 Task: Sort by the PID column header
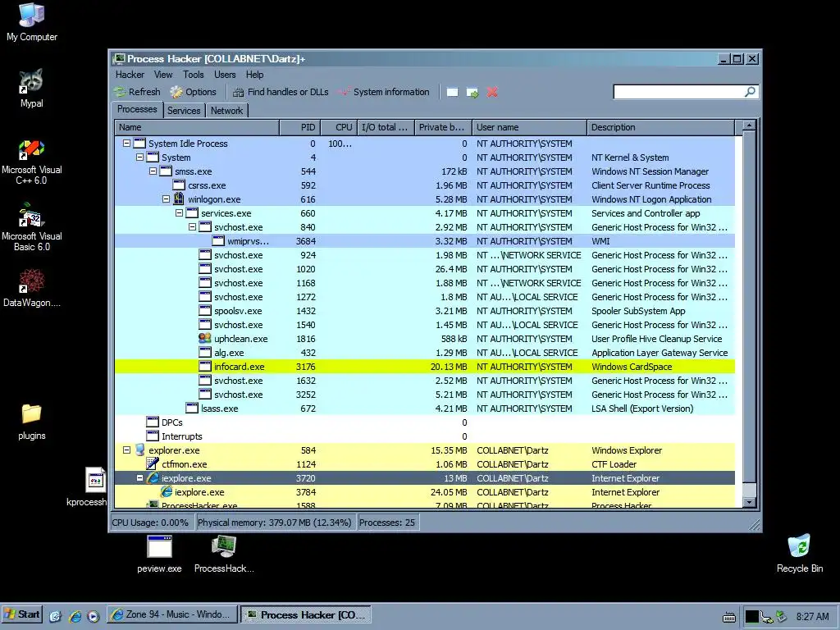coord(299,127)
